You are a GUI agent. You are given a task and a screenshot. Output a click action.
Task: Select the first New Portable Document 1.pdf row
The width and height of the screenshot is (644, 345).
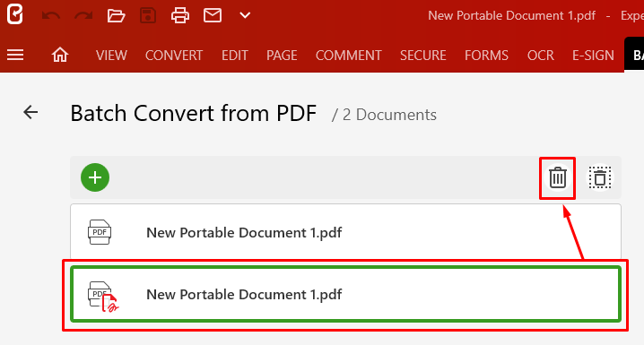tap(345, 232)
